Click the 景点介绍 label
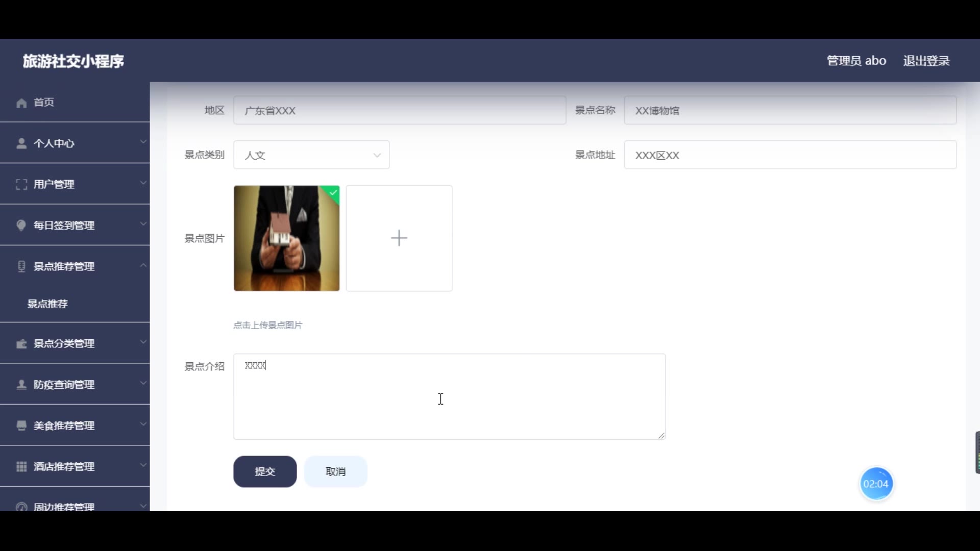Image resolution: width=980 pixels, height=551 pixels. [x=204, y=366]
